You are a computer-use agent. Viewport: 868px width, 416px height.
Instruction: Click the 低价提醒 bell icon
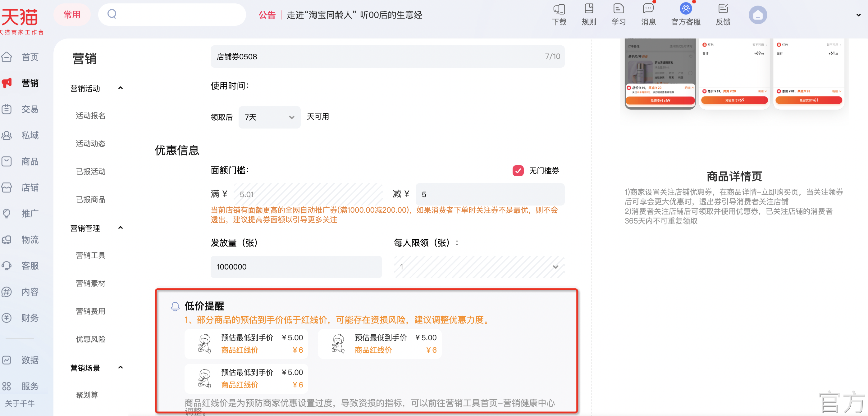point(175,306)
